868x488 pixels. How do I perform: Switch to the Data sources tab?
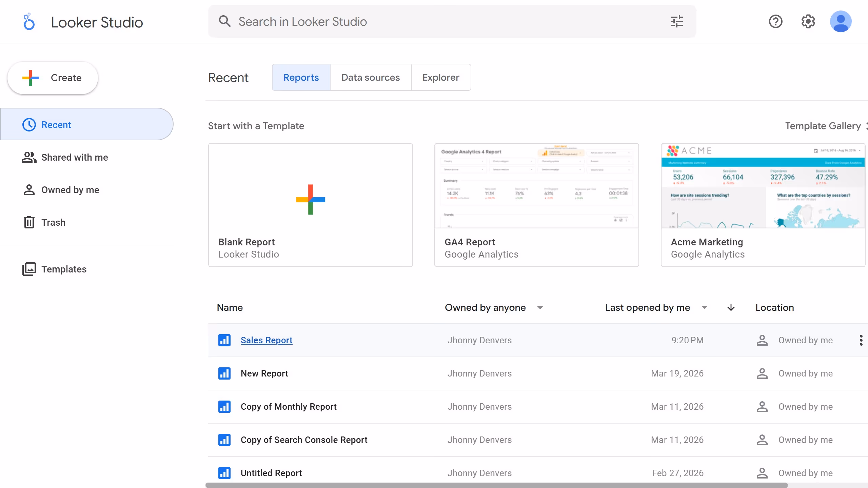pos(370,77)
